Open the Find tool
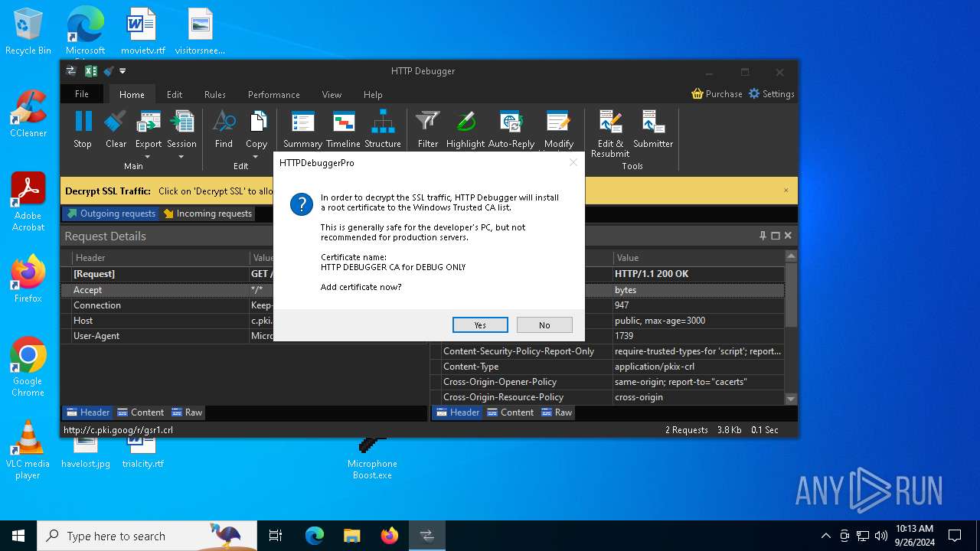Image resolution: width=980 pixels, height=551 pixels. (x=224, y=129)
